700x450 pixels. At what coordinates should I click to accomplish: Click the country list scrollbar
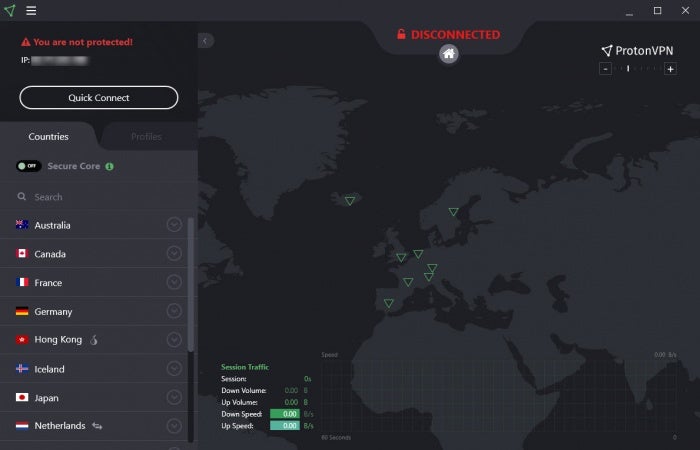click(191, 285)
